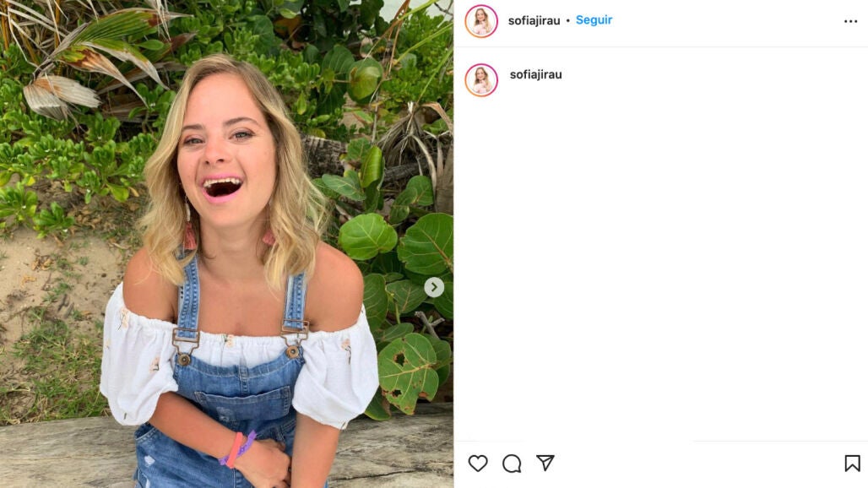Open the three-dot more options menu
This screenshot has height=488, width=868.
[x=850, y=21]
